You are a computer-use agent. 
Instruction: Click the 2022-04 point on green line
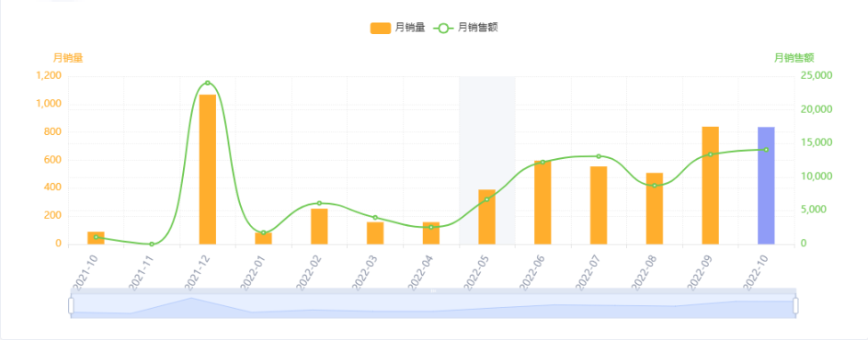tap(431, 227)
